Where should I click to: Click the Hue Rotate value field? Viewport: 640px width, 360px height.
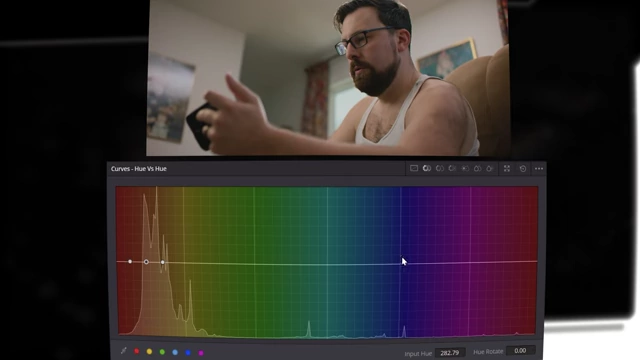pyautogui.click(x=520, y=351)
